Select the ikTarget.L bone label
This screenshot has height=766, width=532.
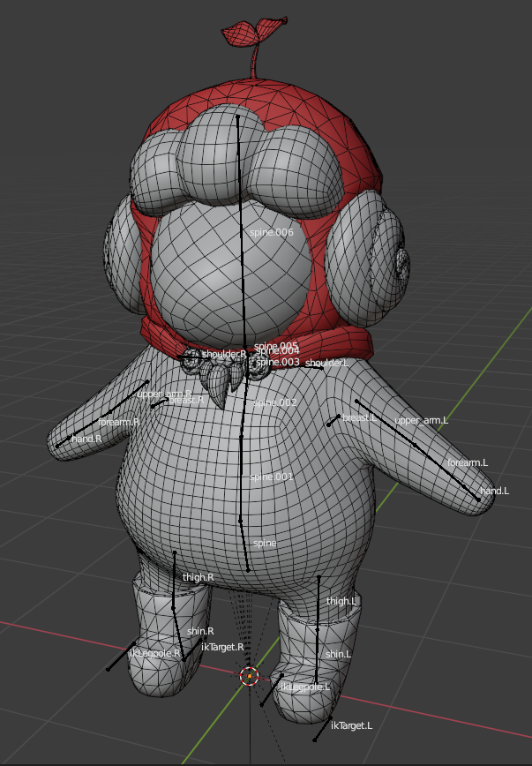(x=352, y=726)
